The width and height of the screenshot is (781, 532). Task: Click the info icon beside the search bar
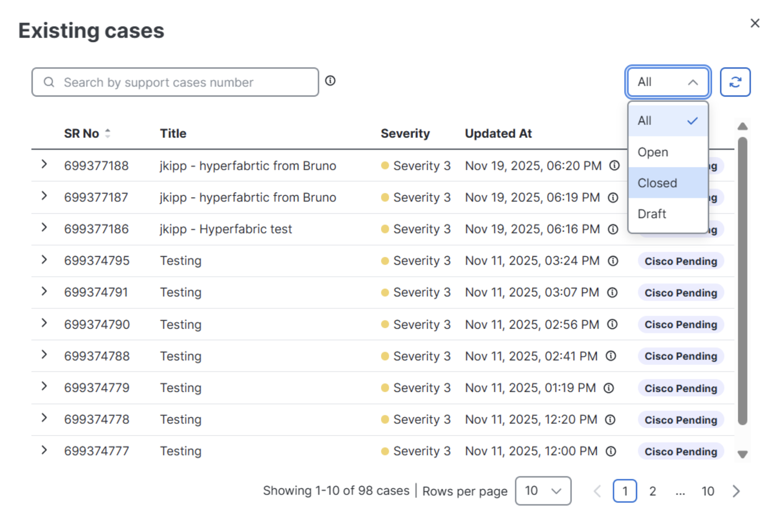click(330, 81)
